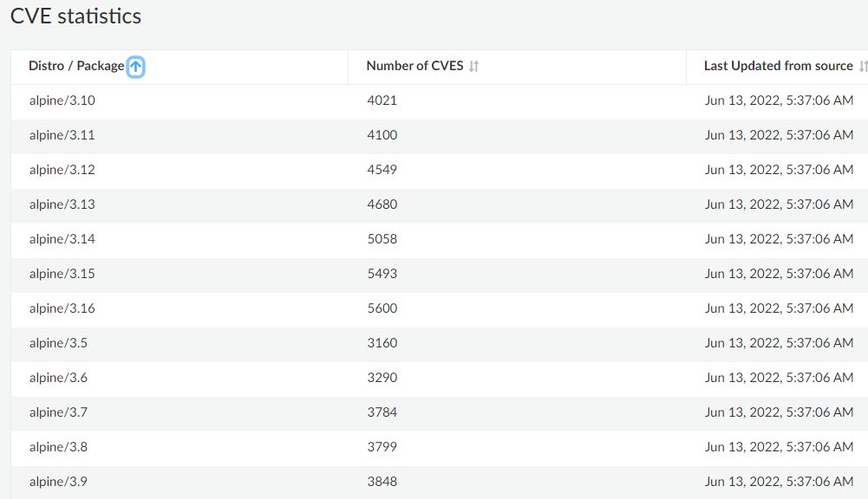Choose the alpine/3.13 row
The height and width of the screenshot is (499, 868).
tap(62, 204)
